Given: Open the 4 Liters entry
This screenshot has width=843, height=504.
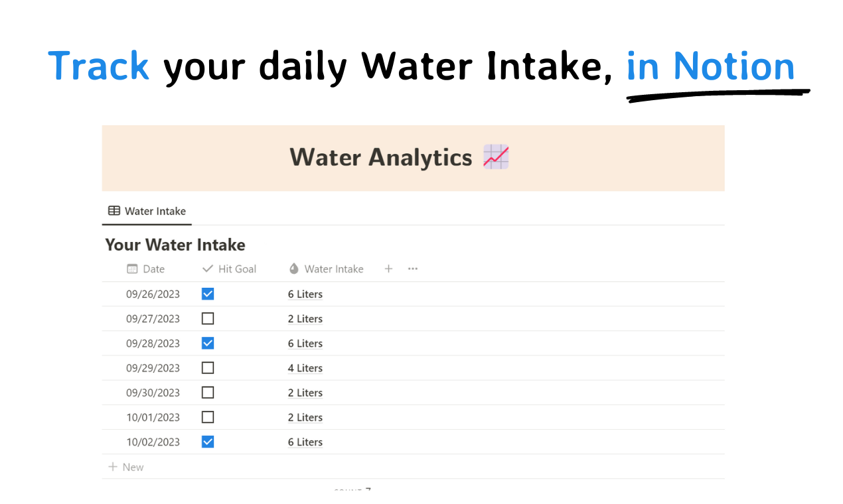Looking at the screenshot, I should [305, 368].
